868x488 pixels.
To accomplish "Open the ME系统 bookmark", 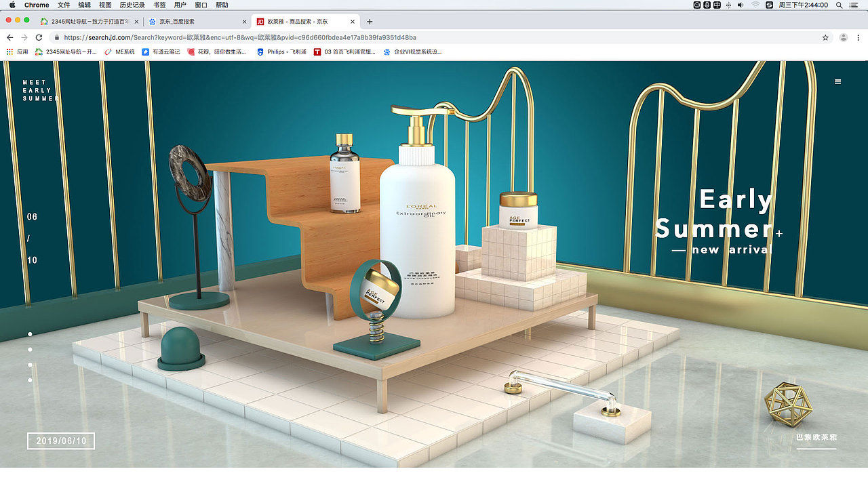I will 120,52.
